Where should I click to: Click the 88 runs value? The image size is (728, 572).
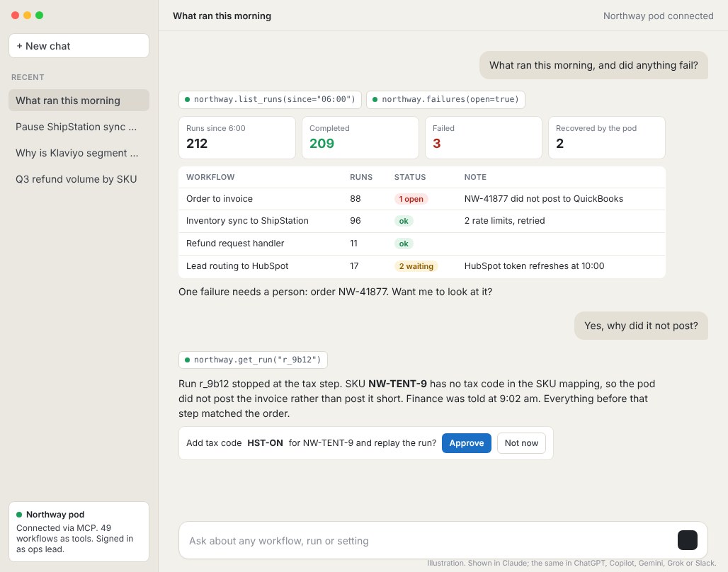356,199
